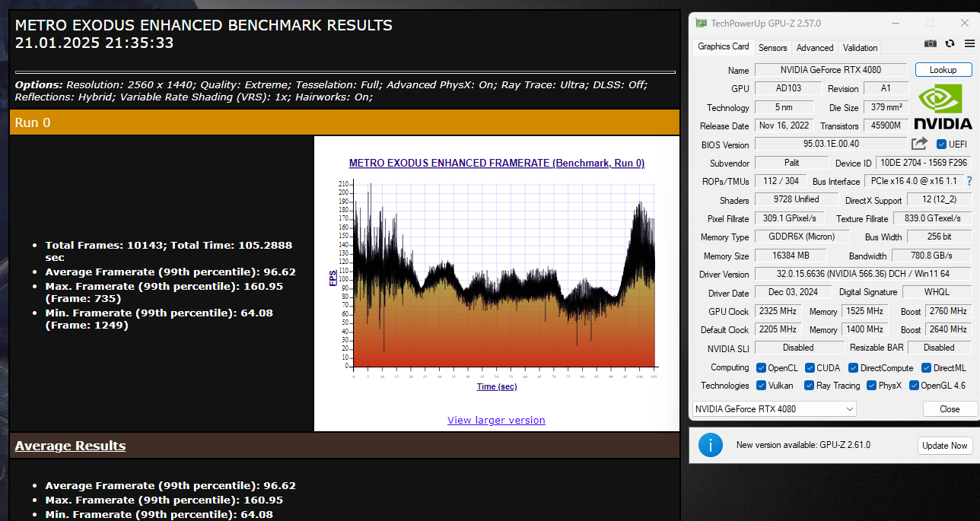Click the ROPs/TMUs value 112 / 304

781,181
